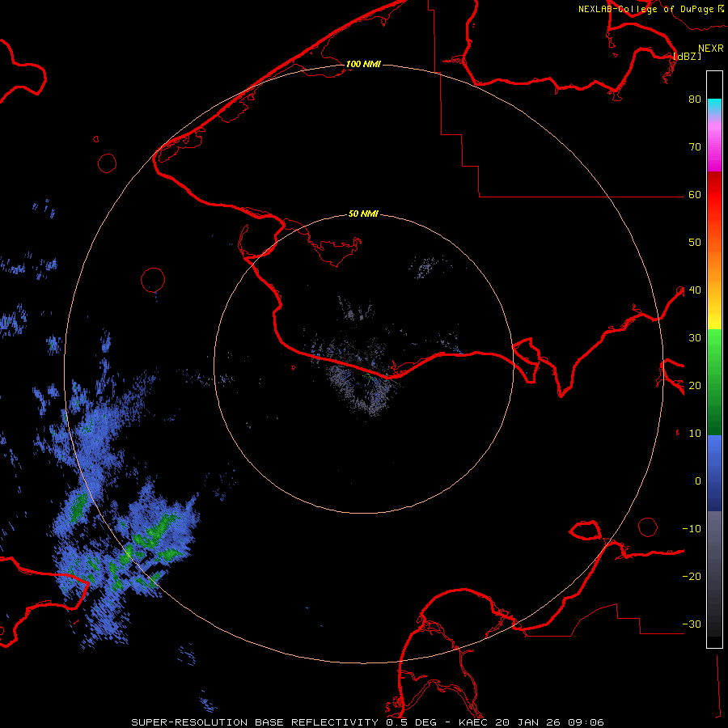Click the 0 value on the dBZ scale
Image resolution: width=728 pixels, height=728 pixels.
(x=698, y=481)
